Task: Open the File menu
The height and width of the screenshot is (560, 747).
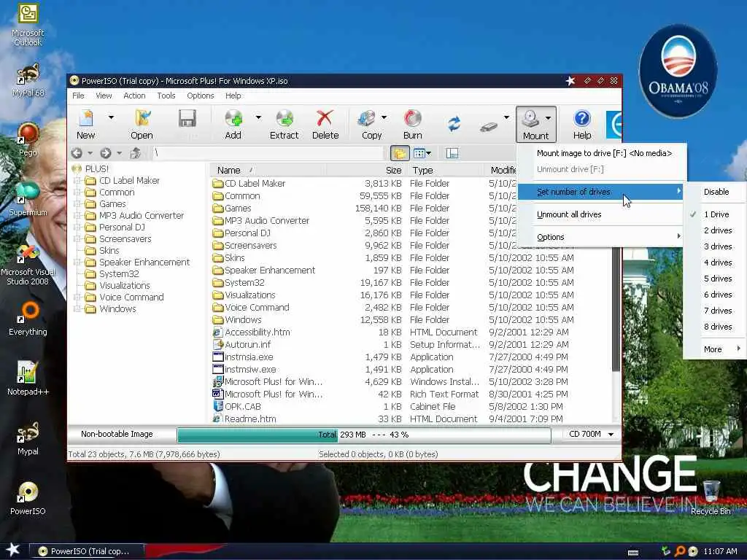Action: click(78, 96)
